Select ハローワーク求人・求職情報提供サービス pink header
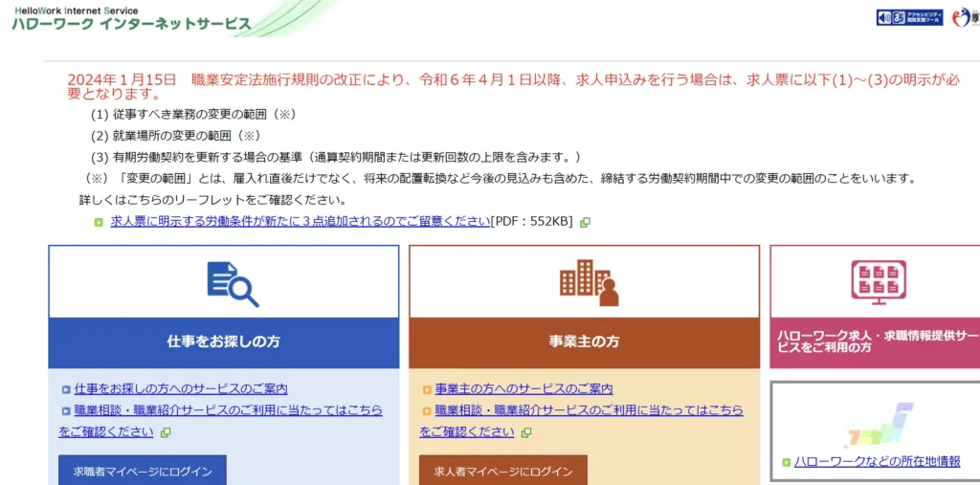 coord(876,342)
